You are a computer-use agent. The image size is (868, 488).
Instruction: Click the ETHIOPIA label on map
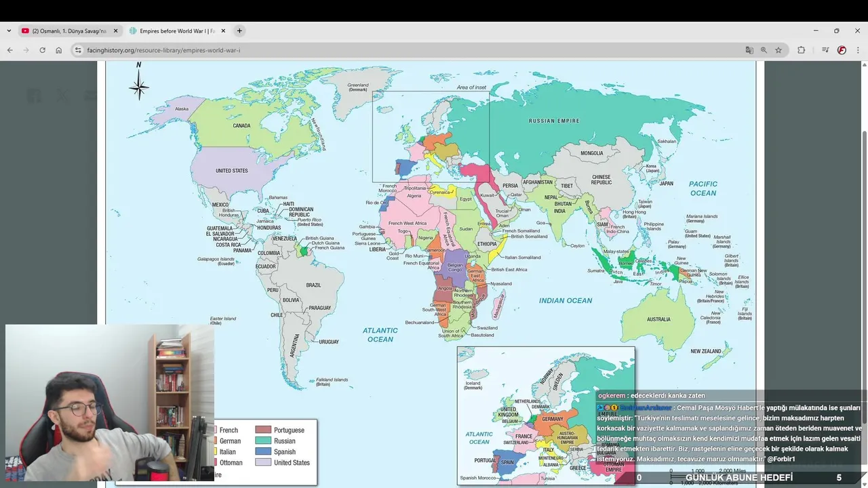click(x=486, y=244)
